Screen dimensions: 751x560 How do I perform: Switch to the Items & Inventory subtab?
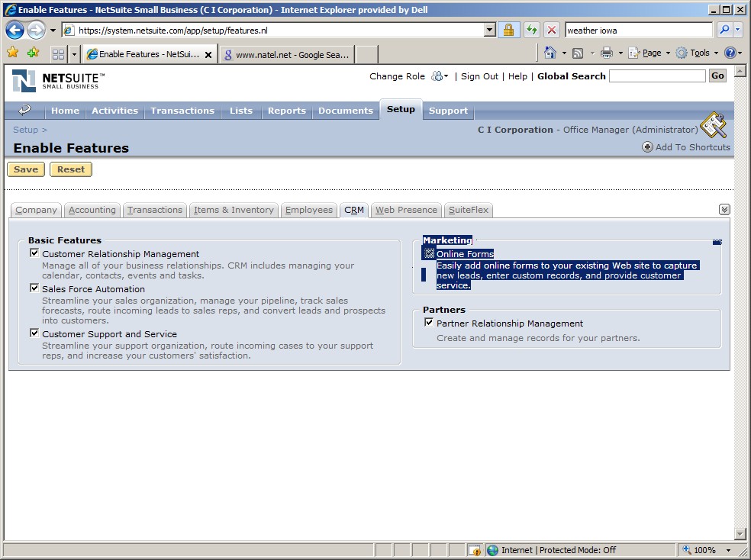tap(234, 210)
